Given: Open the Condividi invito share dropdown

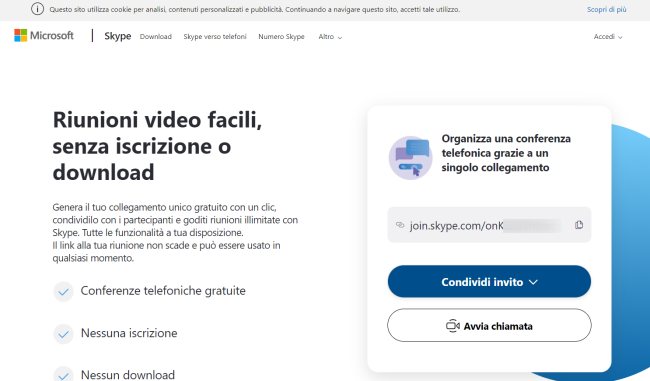Looking at the screenshot, I should coord(489,282).
